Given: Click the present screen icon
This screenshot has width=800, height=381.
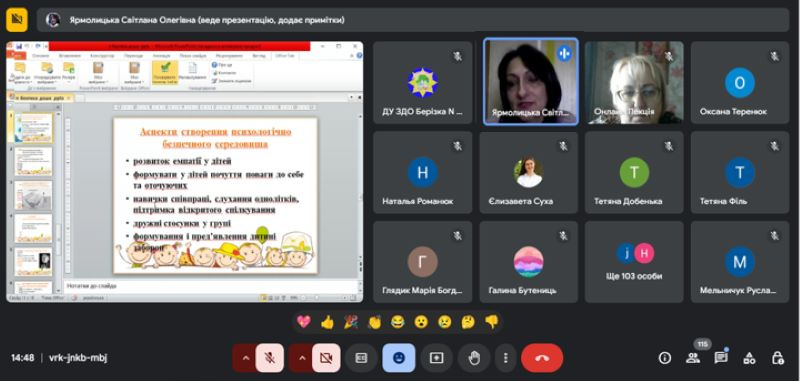Looking at the screenshot, I should [x=437, y=358].
